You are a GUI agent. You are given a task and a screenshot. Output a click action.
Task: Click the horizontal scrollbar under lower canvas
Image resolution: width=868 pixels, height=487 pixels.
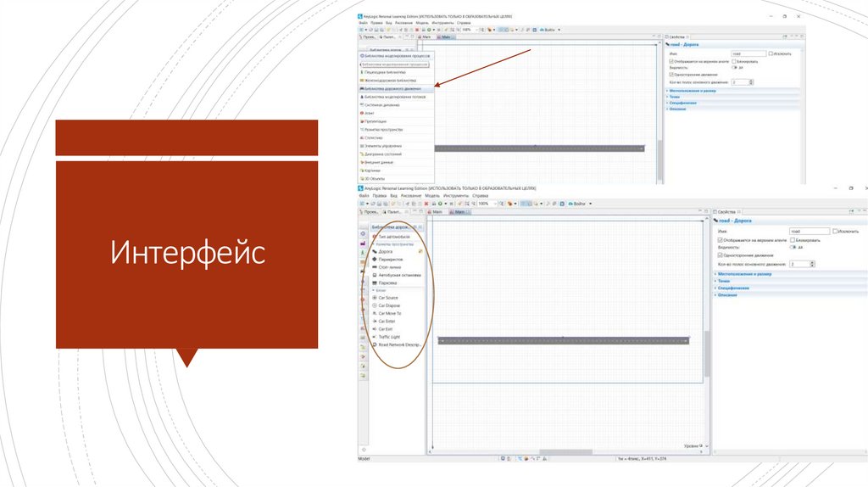point(565,452)
